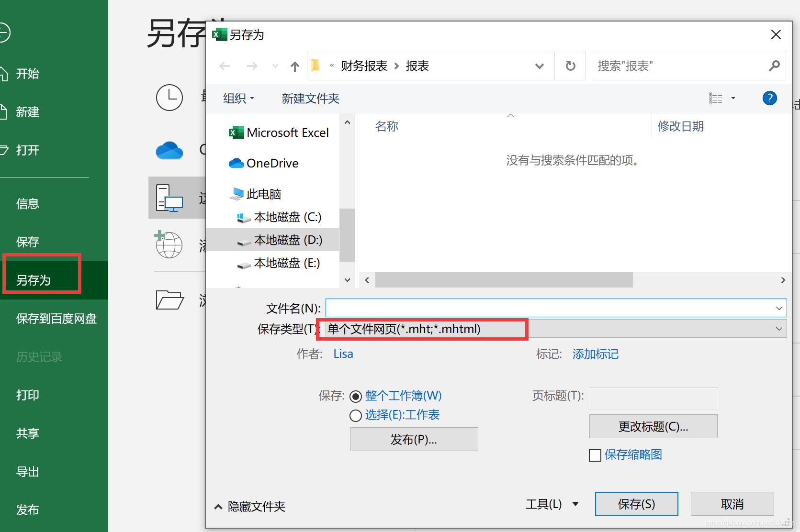Navigate up to the parent folder
Screen dimensions: 800x532
click(294, 66)
